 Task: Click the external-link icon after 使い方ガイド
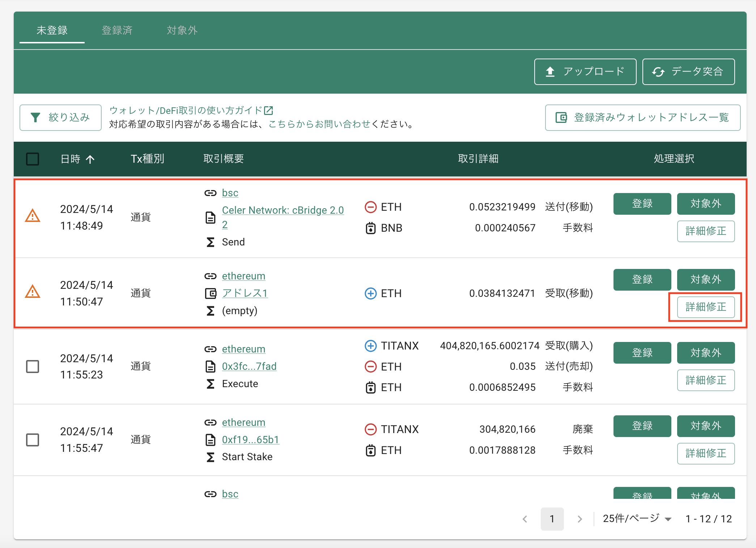coord(268,110)
